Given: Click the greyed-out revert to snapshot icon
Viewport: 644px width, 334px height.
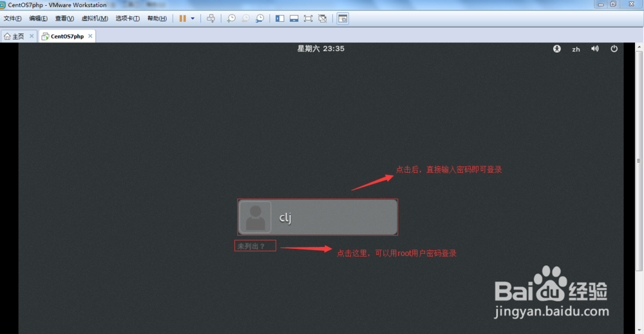Looking at the screenshot, I should point(245,19).
